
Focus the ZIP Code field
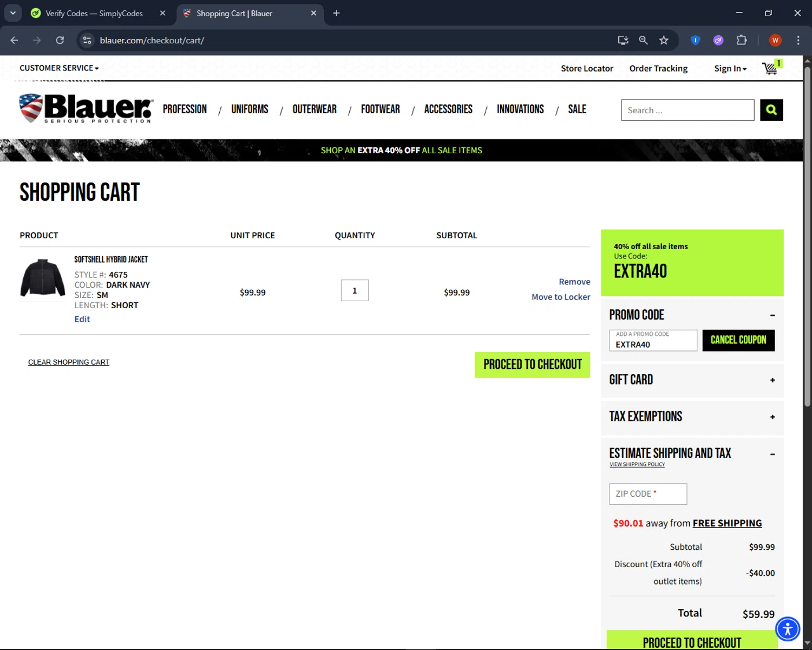point(648,494)
